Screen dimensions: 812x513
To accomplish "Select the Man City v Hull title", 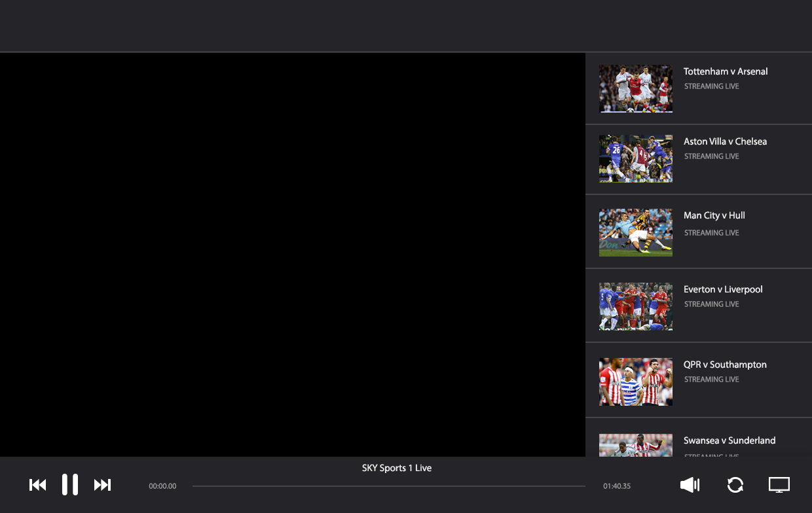I will (x=714, y=215).
